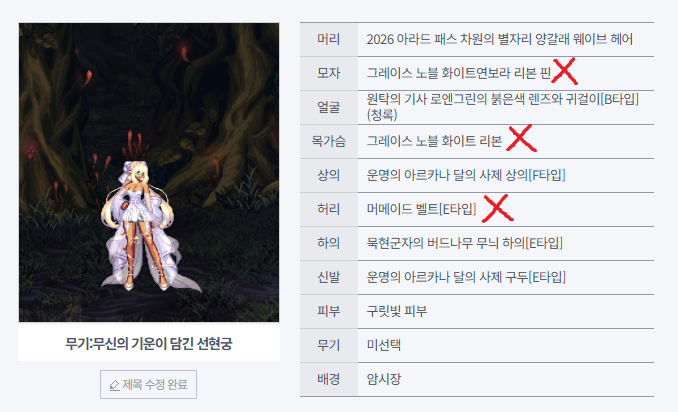The width and height of the screenshot is (678, 412).
Task: Select the 머리 row hair item name
Action: tap(499, 39)
